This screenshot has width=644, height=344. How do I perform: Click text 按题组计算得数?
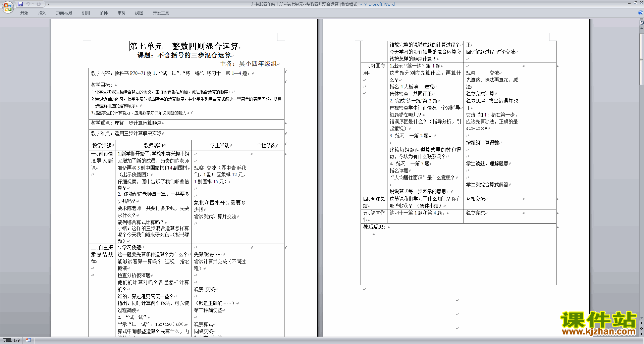click(x=482, y=143)
